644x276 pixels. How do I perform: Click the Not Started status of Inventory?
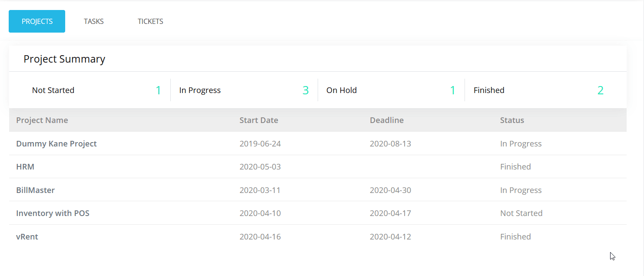click(x=521, y=213)
